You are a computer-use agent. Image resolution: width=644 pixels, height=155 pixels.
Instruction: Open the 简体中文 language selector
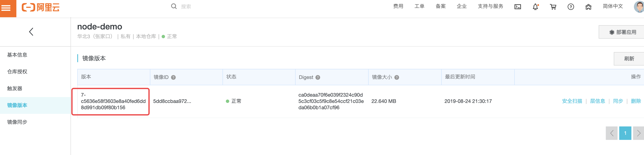[x=613, y=6]
